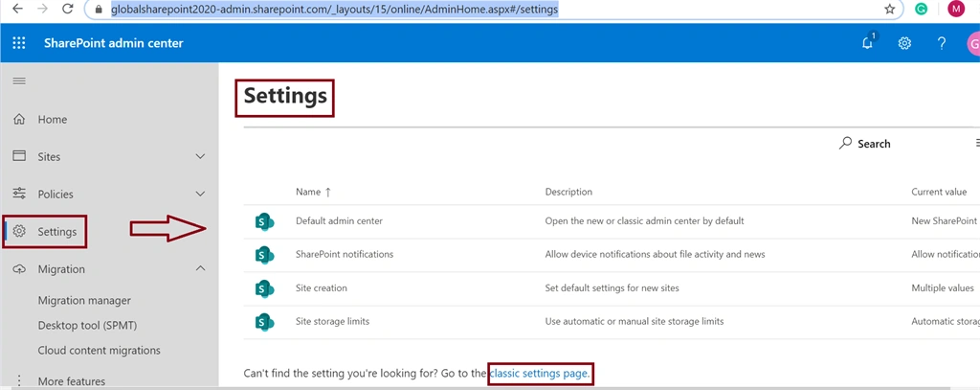980x390 pixels.
Task: Open Migration manager
Action: coord(84,301)
